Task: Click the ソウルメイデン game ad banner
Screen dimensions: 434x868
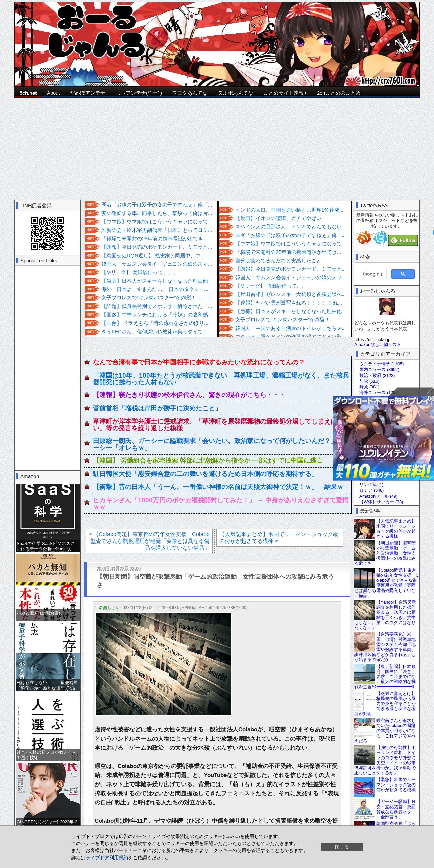Action: tap(383, 438)
